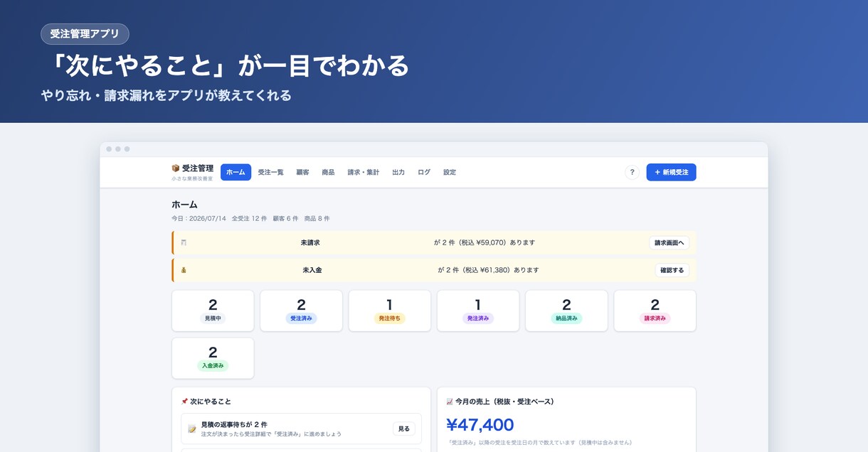Click the help question mark icon
This screenshot has height=452, width=868.
point(632,172)
